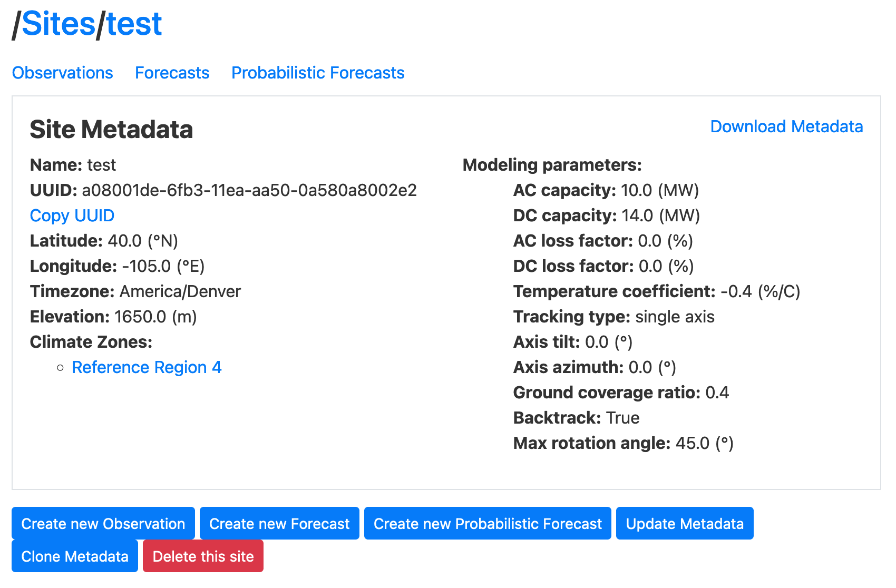Viewport: 896px width, 588px height.
Task: Trigger the red site deletion button
Action: (x=203, y=556)
